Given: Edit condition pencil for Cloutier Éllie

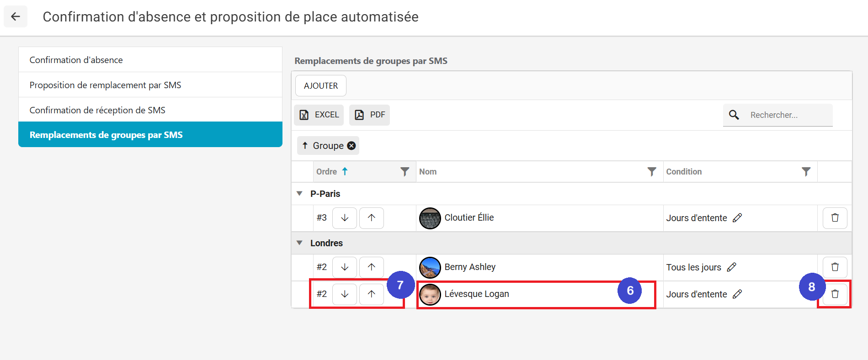Looking at the screenshot, I should (737, 218).
